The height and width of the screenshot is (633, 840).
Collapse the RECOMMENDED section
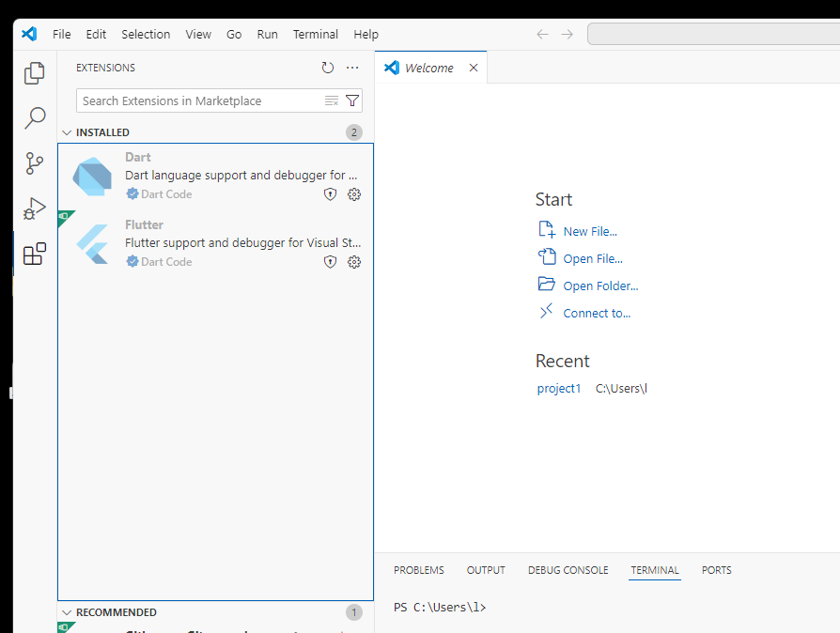67,612
